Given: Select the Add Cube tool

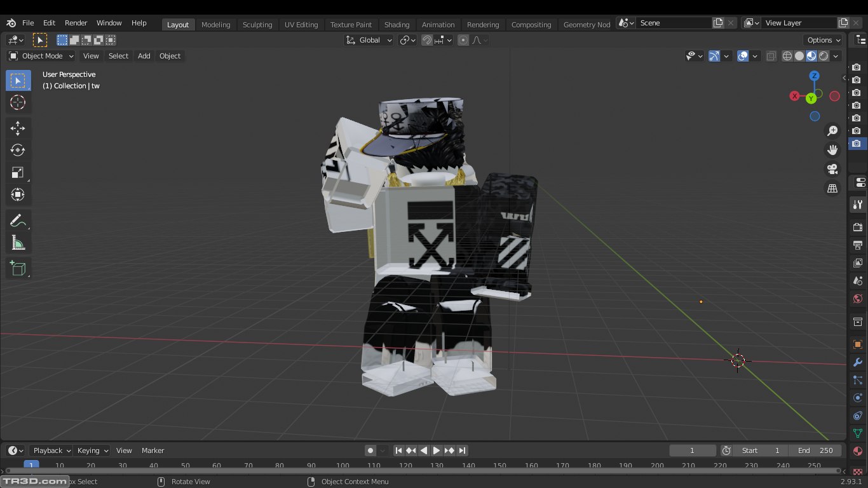Looking at the screenshot, I should (x=18, y=268).
